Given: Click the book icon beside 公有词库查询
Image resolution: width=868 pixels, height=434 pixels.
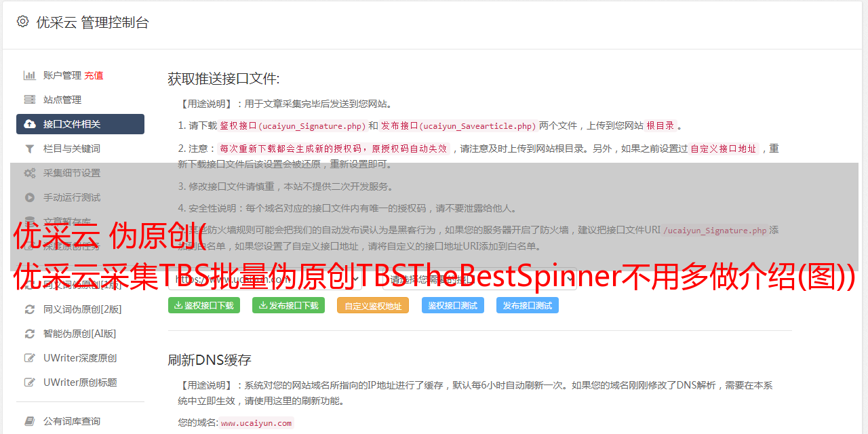Looking at the screenshot, I should tap(30, 421).
